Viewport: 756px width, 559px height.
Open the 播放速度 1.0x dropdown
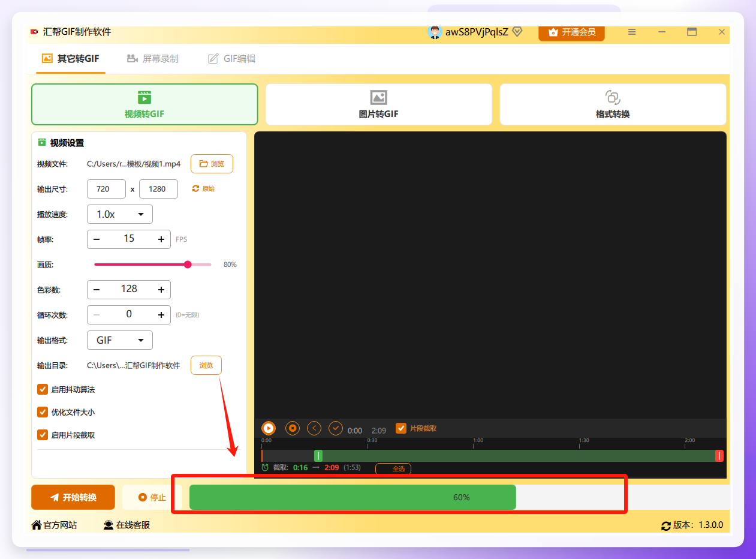coord(120,214)
